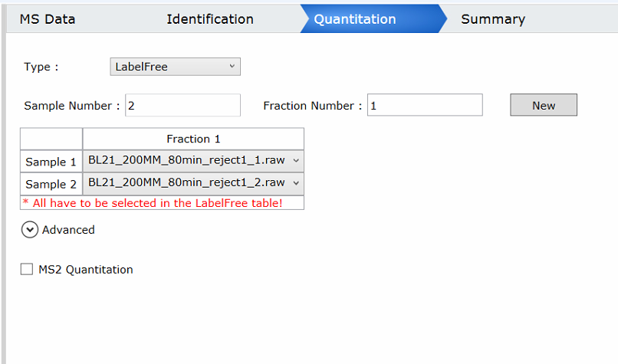Image resolution: width=618 pixels, height=364 pixels.
Task: Click the red LabelFree table warning message
Action: (x=153, y=203)
